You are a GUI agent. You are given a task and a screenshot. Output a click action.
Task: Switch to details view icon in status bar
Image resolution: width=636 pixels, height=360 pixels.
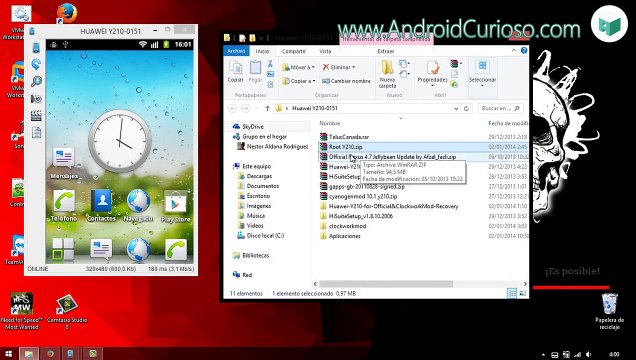coord(512,293)
